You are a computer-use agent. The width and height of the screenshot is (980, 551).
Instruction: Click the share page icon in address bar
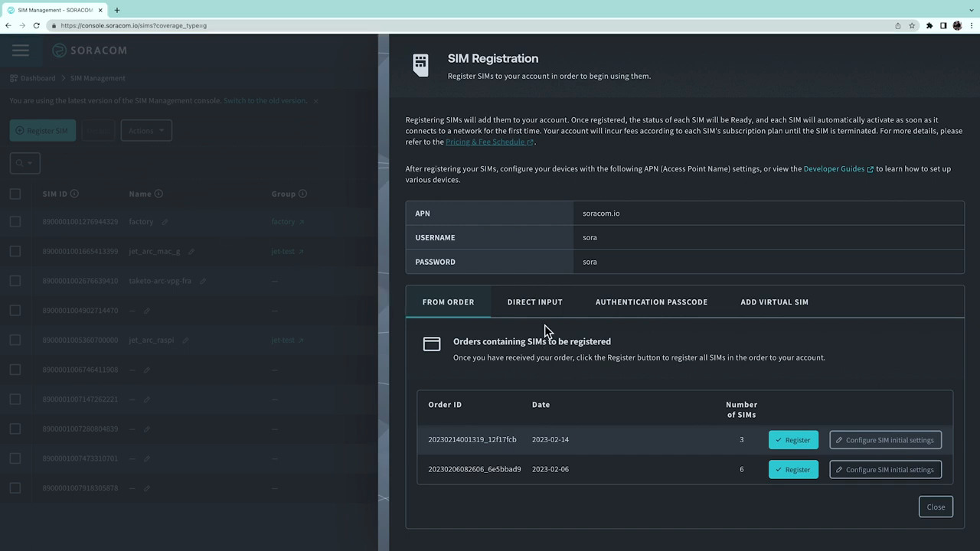pos(897,25)
